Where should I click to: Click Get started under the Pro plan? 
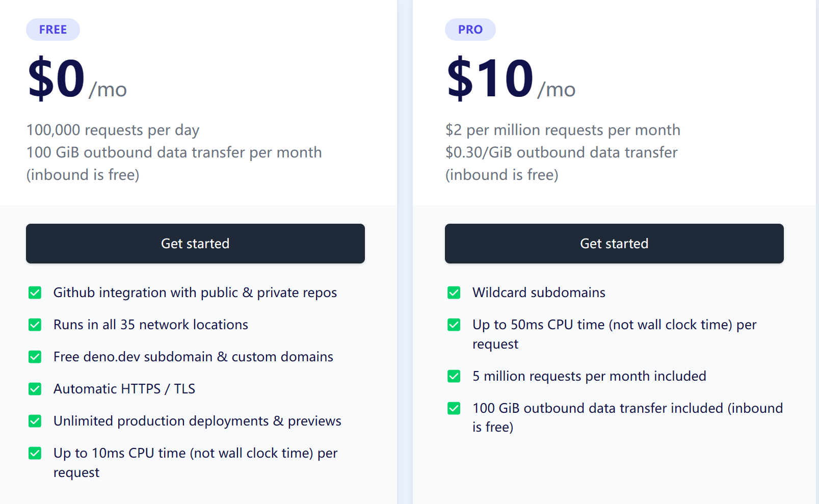(x=614, y=244)
